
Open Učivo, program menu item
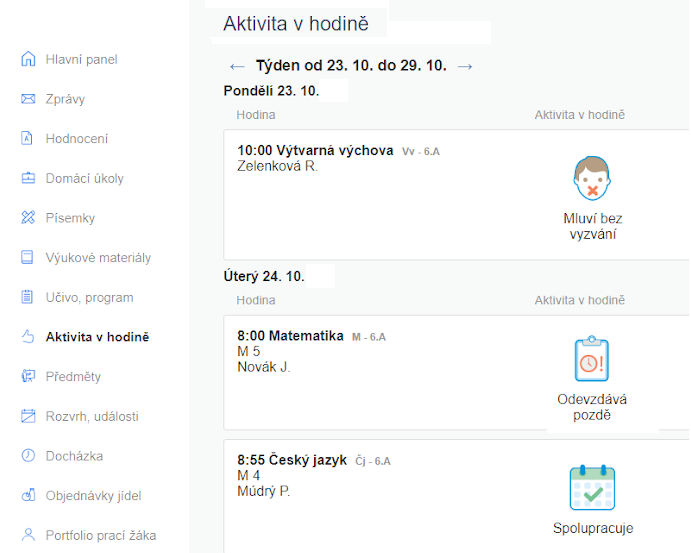pyautogui.click(x=89, y=297)
